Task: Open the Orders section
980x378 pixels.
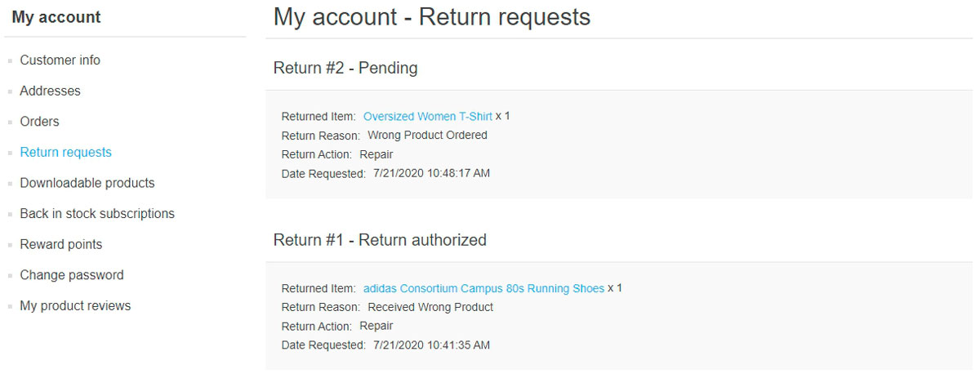Action: pos(39,122)
